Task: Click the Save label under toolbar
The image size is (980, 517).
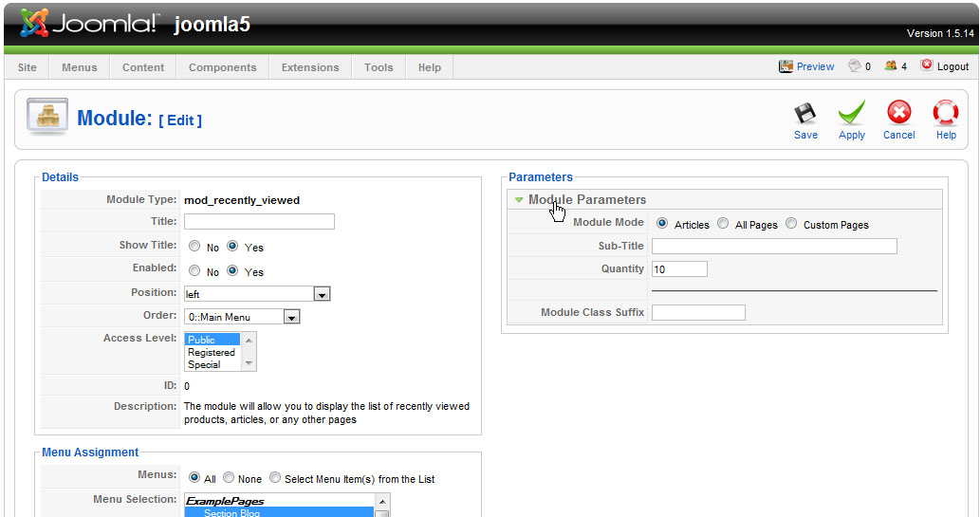Action: [x=805, y=135]
